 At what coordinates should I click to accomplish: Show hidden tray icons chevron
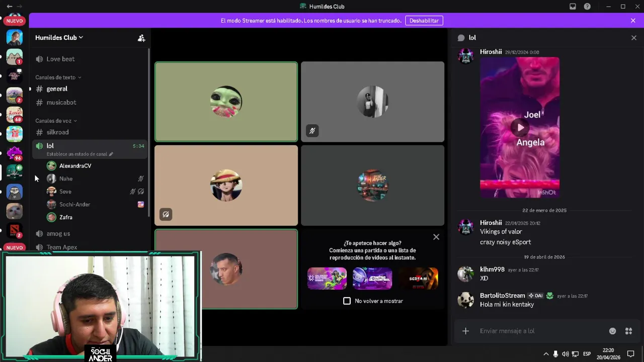pyautogui.click(x=546, y=354)
